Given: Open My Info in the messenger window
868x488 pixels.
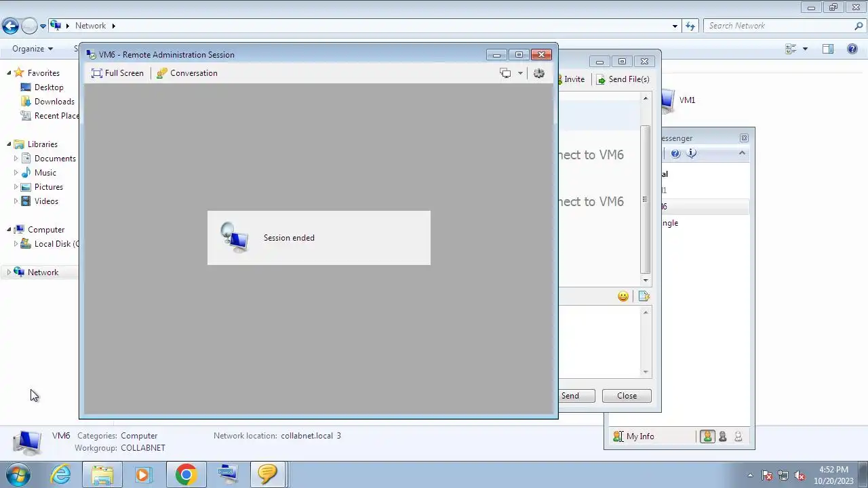Looking at the screenshot, I should 634,436.
